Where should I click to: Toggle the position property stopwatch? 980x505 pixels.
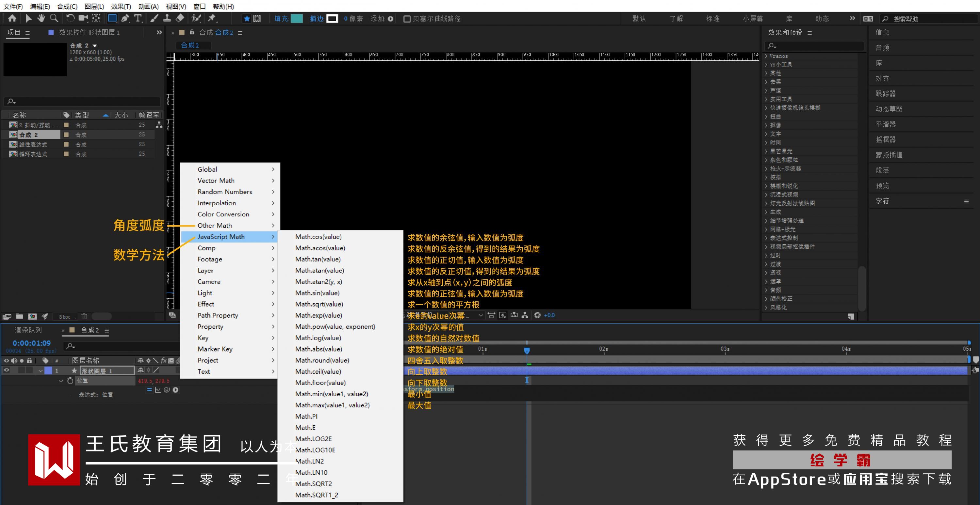tap(70, 381)
